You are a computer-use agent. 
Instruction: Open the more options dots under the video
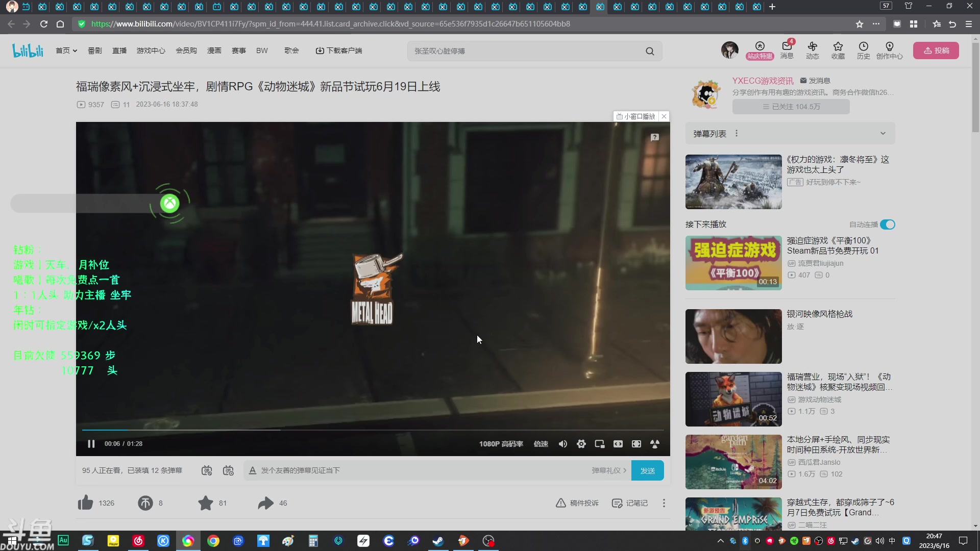tap(664, 503)
